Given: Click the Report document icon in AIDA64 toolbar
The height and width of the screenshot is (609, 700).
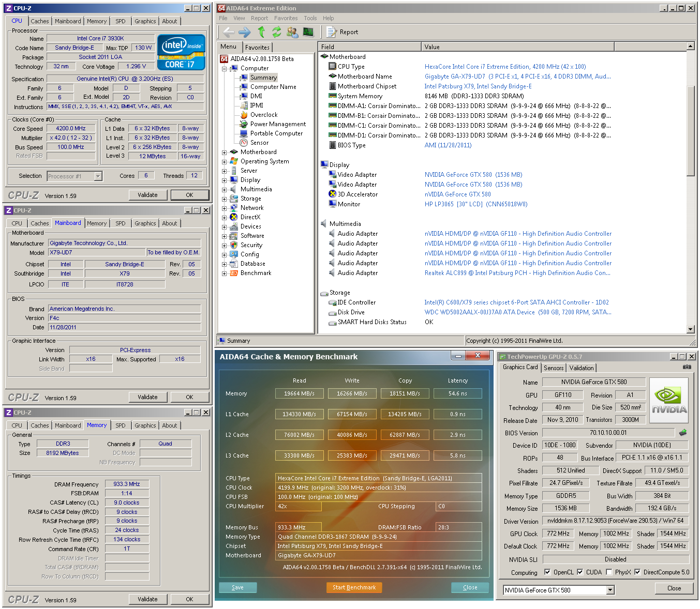Looking at the screenshot, I should pos(332,32).
